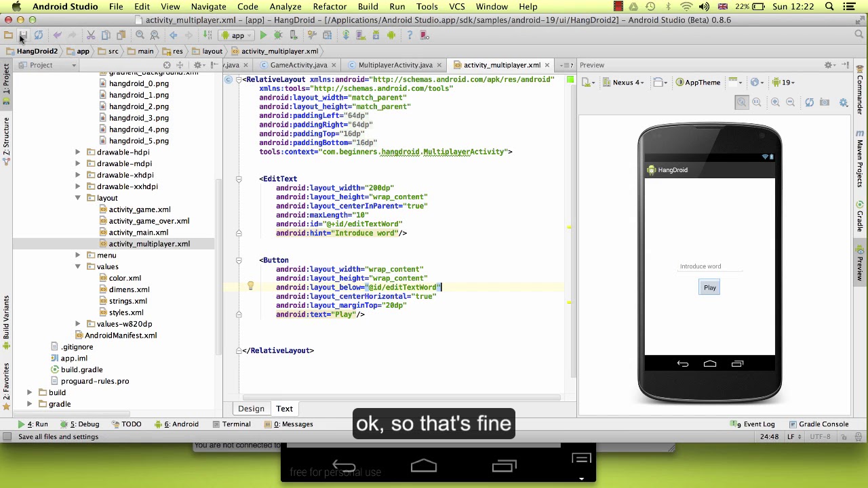Click the Open folder toolbar icon
The height and width of the screenshot is (488, 868).
tap(8, 35)
